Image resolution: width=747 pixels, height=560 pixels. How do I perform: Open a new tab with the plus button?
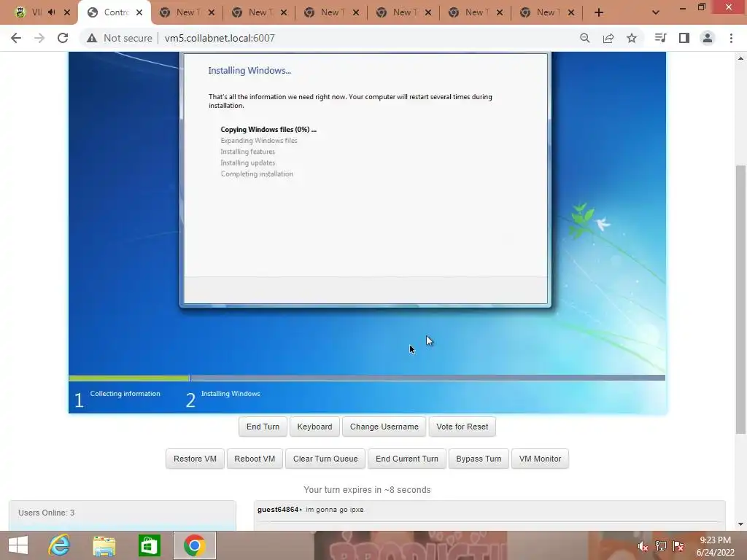tap(599, 12)
